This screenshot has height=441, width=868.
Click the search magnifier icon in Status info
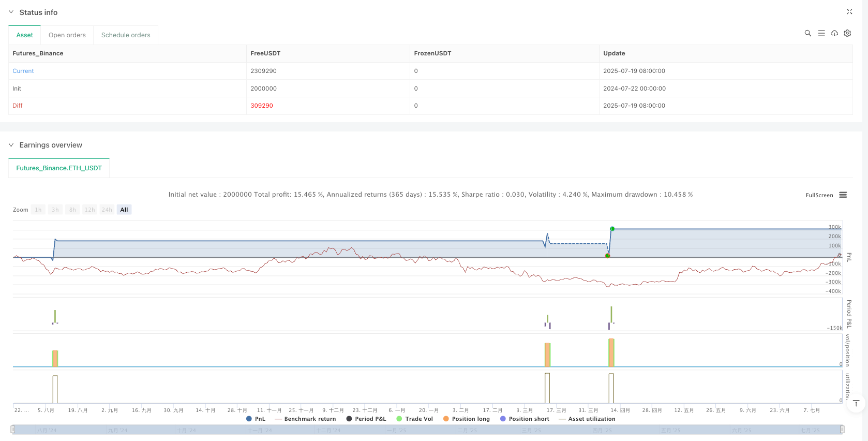807,33
